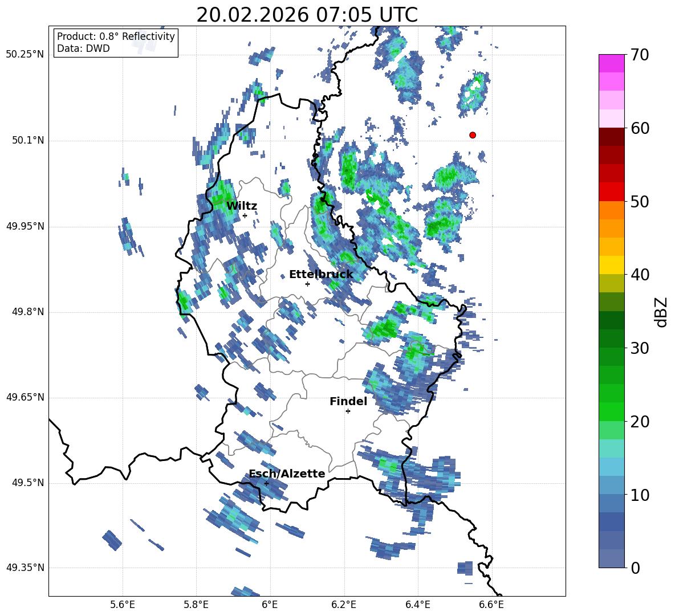Click the cross marker below Esch/Alzette
The height and width of the screenshot is (616, 675).
pos(266,483)
